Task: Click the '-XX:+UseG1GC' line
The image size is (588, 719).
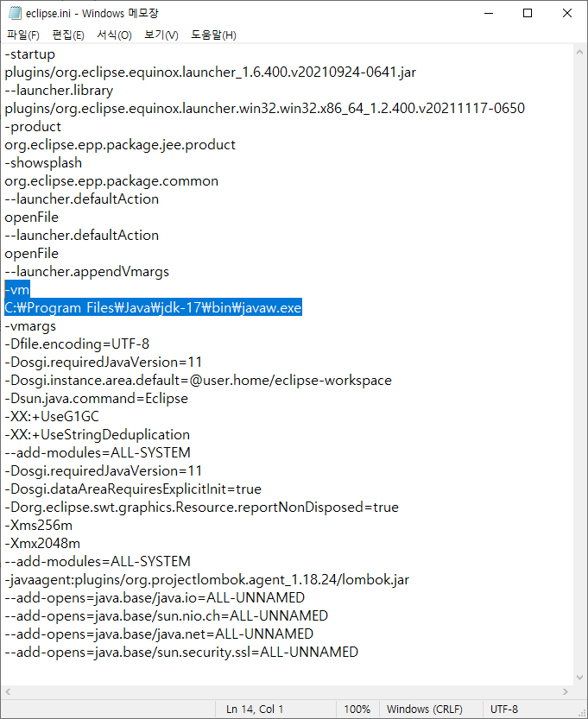Action: 52,416
